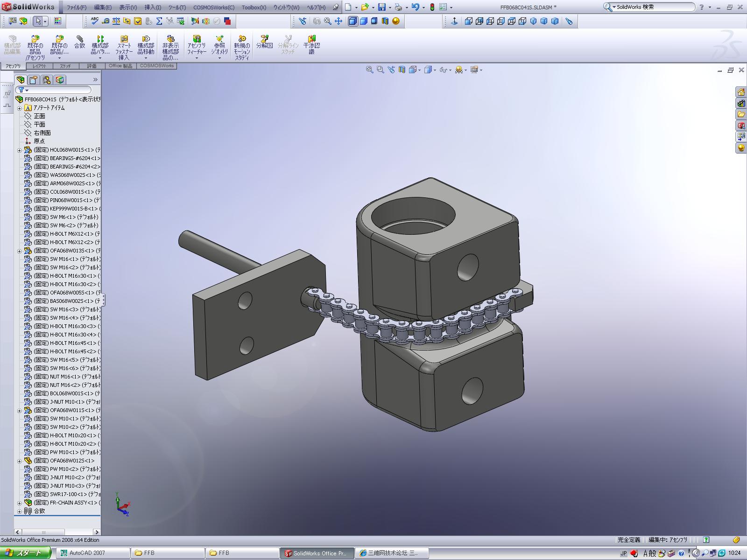747x560 pixels.
Task: Expand the OFA068W013S<1> component node
Action: (x=20, y=251)
